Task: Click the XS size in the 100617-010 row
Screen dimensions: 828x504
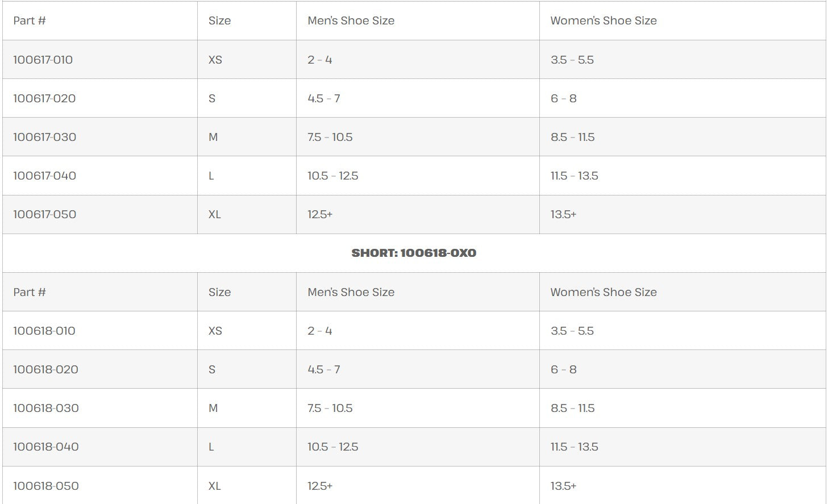Action: pyautogui.click(x=215, y=60)
